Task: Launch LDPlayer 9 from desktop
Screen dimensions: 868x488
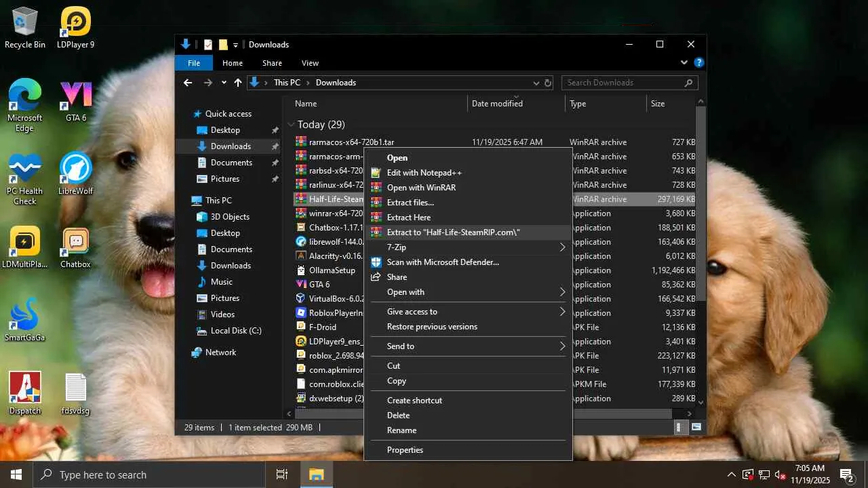Action: [x=76, y=27]
